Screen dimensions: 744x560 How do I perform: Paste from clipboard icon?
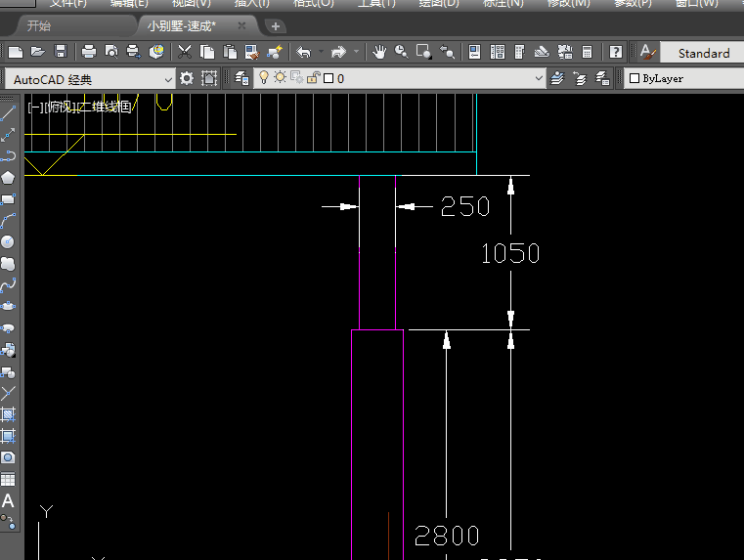pos(230,51)
